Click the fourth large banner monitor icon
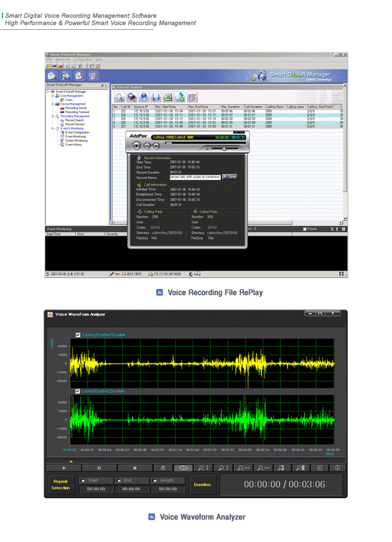Screen dimensions: 392x542 click(x=93, y=75)
